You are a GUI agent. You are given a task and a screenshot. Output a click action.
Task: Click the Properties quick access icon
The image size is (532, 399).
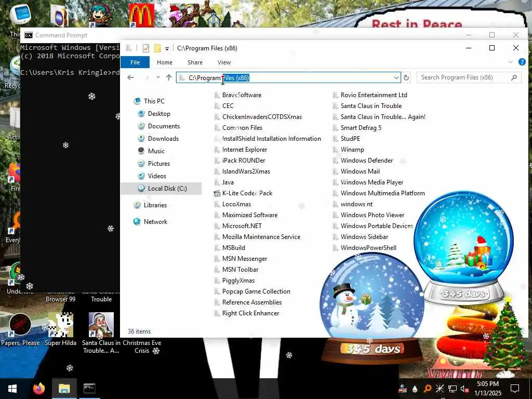click(x=146, y=48)
